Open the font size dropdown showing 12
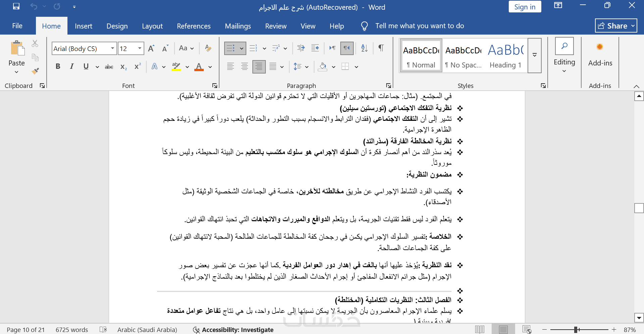This screenshot has width=644, height=334. (140, 48)
